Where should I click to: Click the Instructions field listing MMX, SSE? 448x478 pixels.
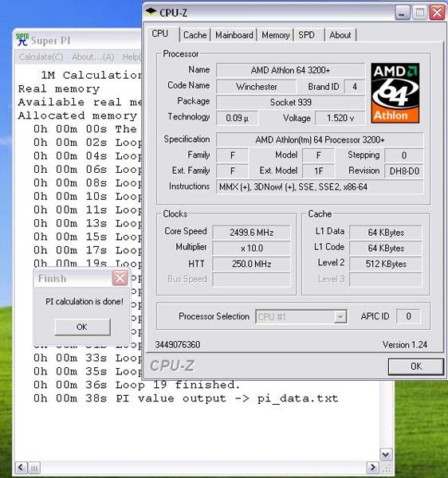tap(320, 187)
